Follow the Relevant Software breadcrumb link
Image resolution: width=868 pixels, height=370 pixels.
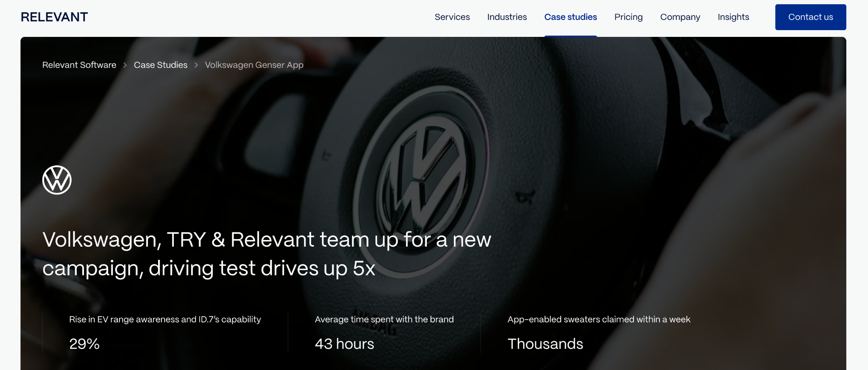pos(79,65)
